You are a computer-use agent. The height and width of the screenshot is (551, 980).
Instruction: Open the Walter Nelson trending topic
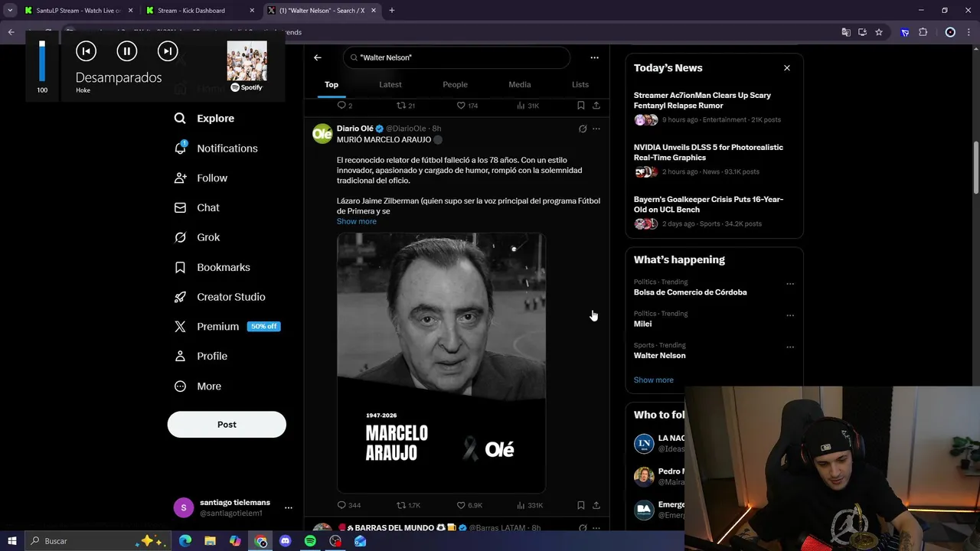[x=659, y=356]
